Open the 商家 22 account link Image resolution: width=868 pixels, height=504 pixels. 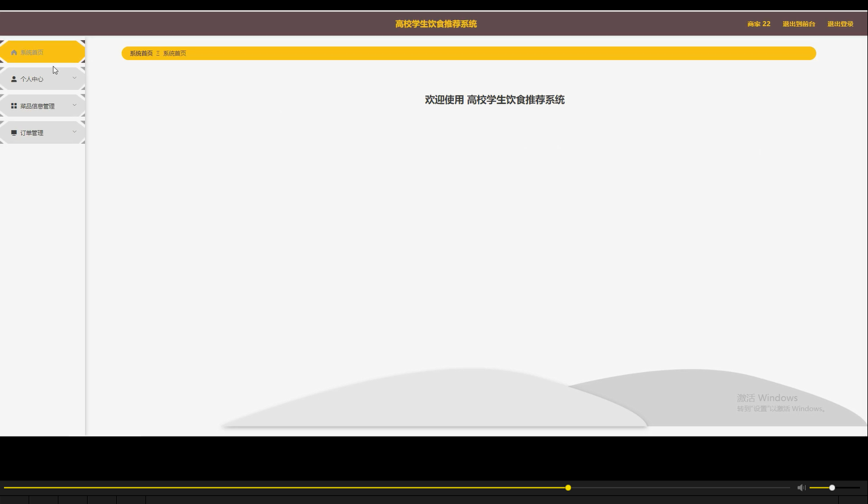pos(757,23)
